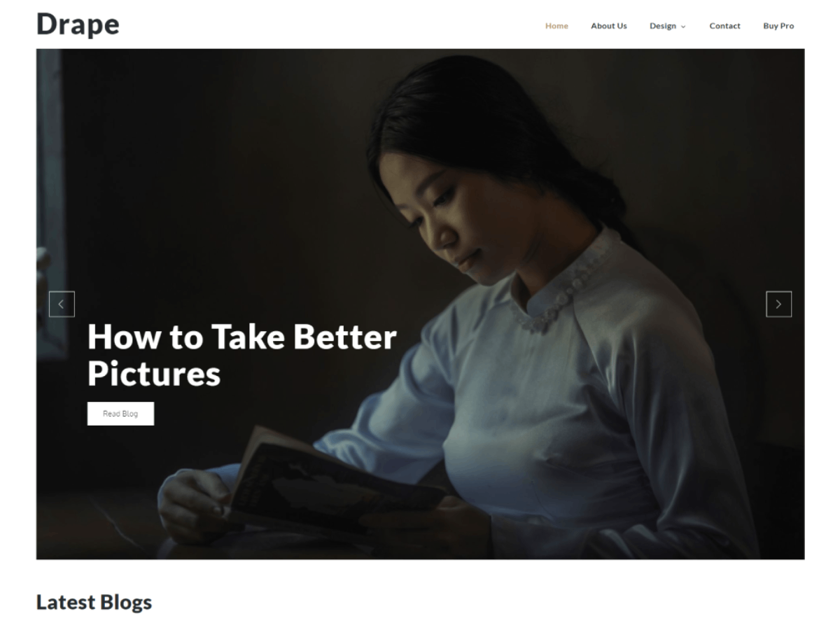The height and width of the screenshot is (630, 840).
Task: Open the Buy Pro link
Action: tap(778, 26)
